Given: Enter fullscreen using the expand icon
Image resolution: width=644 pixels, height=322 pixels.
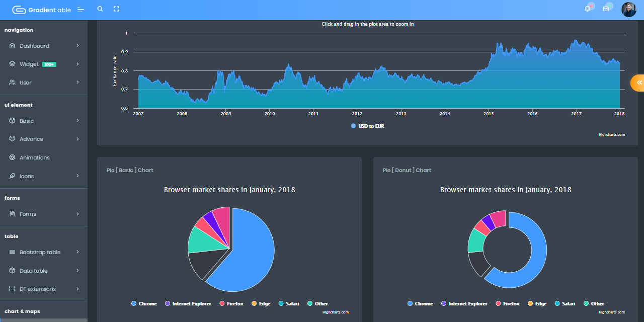Looking at the screenshot, I should 116,9.
